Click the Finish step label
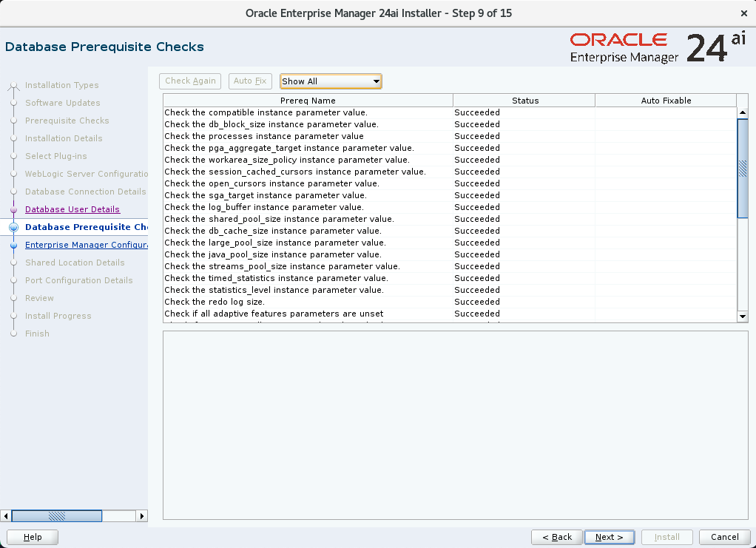Screen dimensions: 756x548 37,334
